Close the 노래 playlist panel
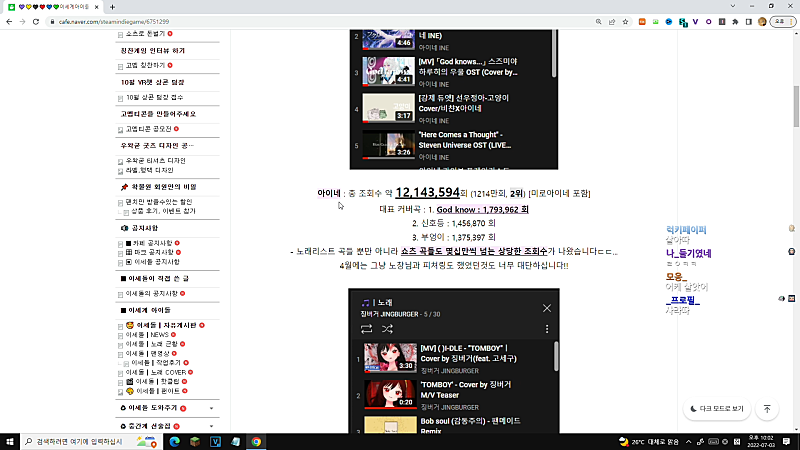800x450 pixels. tap(547, 308)
